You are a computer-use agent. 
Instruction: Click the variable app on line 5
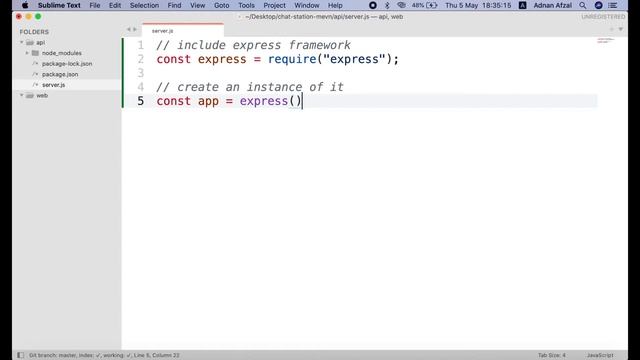pos(208,101)
